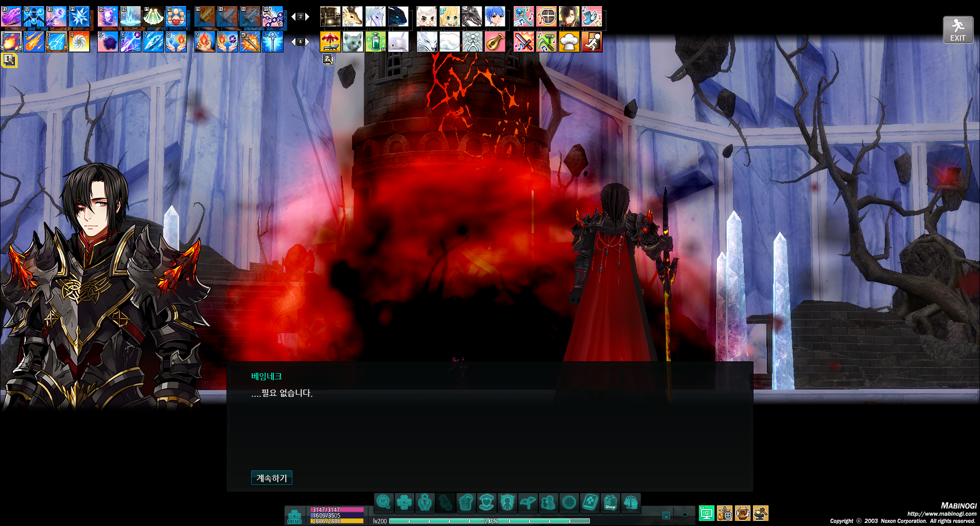Image resolution: width=980 pixels, height=526 pixels.
Task: Click next arrow on upper hotbar page 2
Action: pos(308,16)
